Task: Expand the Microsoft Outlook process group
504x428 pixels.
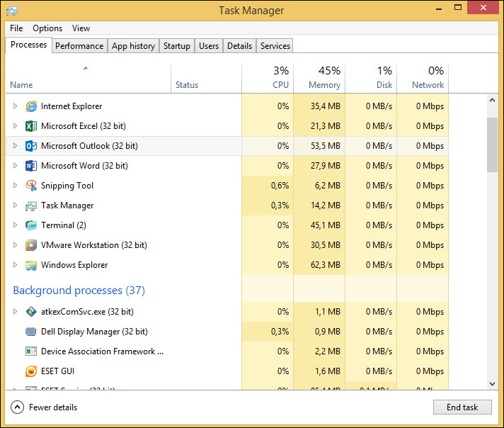Action: [15, 146]
